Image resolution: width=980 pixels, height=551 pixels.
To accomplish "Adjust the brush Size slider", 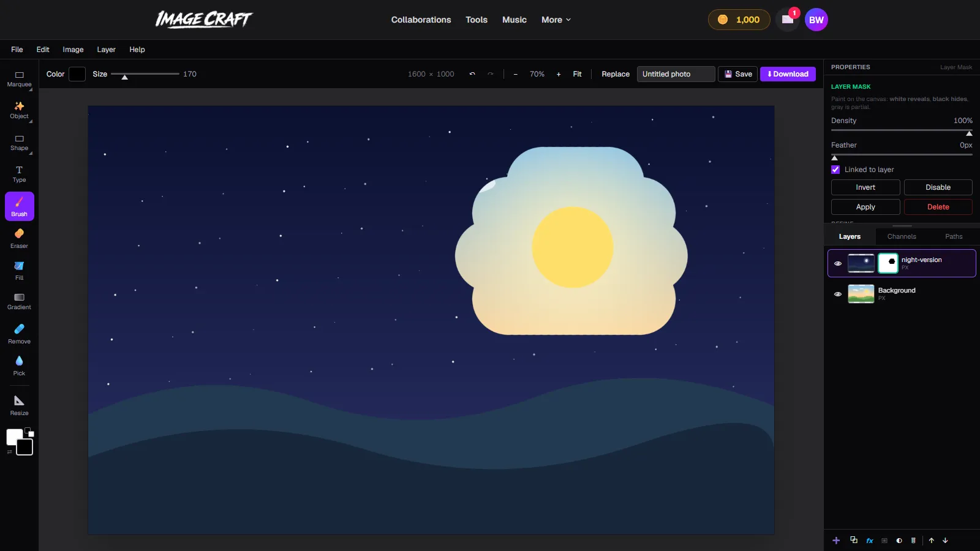I will point(145,74).
